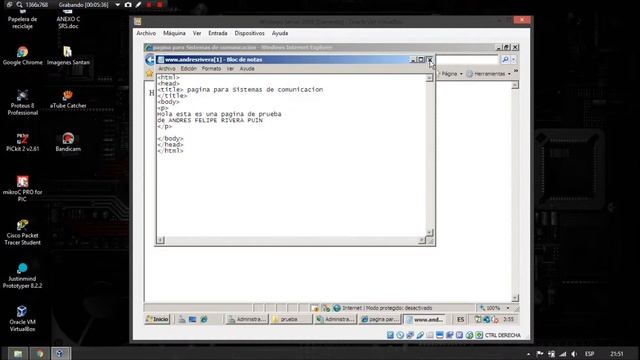The image size is (640, 360).
Task: Click guest quick launch Internet Explorer icon
Action: click(x=204, y=319)
